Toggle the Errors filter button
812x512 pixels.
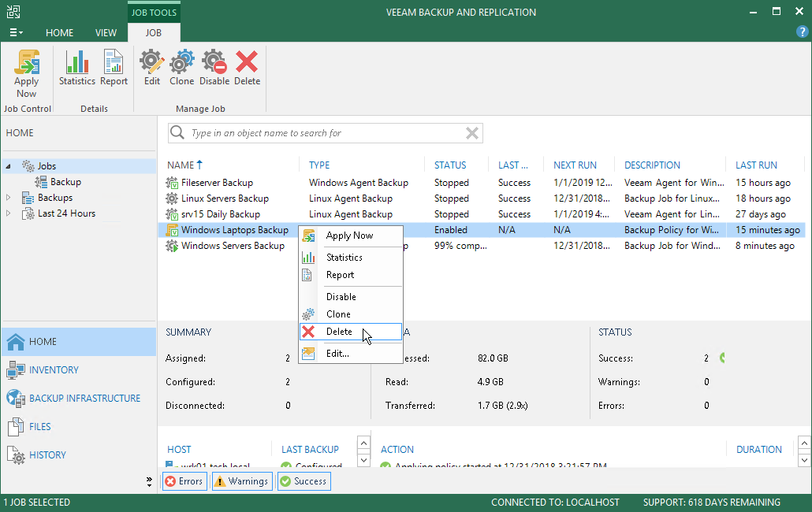[x=185, y=481]
